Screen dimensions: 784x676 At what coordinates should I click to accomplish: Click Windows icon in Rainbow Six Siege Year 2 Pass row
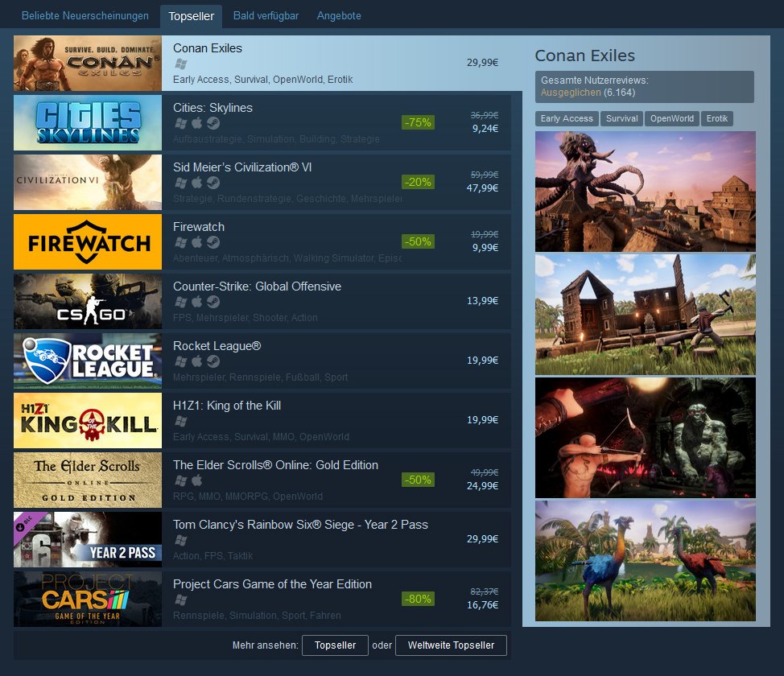(x=181, y=540)
